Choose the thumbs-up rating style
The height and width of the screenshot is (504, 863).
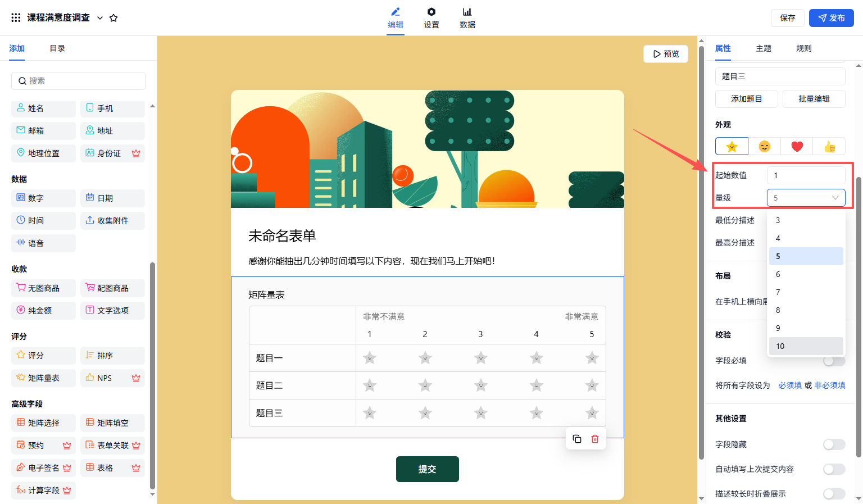coord(829,147)
